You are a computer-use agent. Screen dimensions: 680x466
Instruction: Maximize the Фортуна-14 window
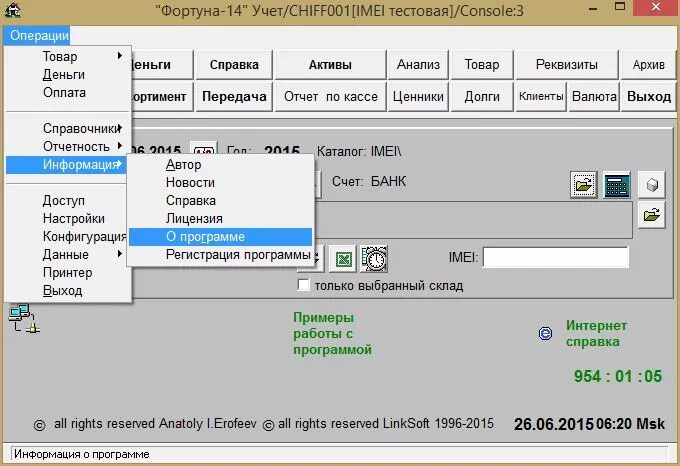coord(620,7)
